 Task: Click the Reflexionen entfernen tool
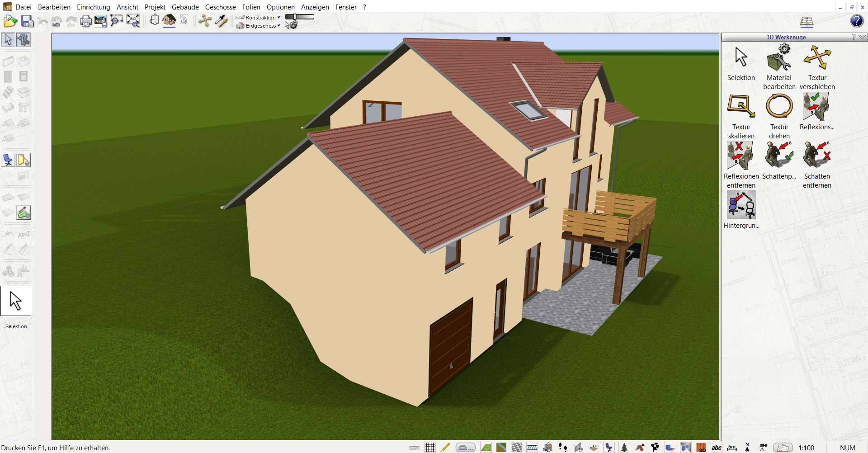tap(741, 165)
